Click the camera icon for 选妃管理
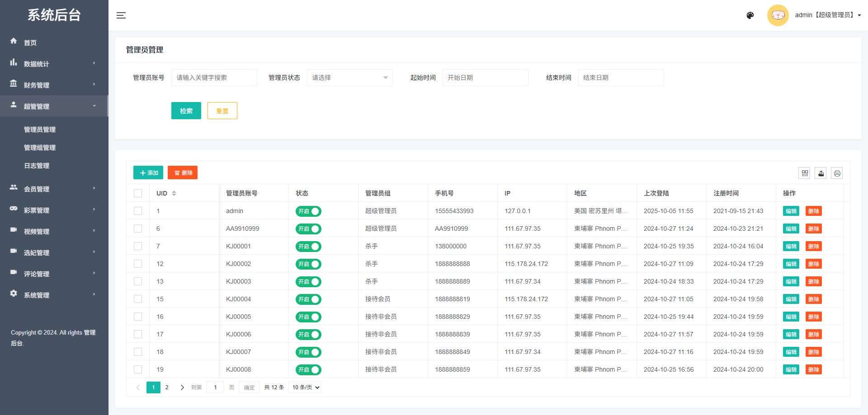Viewport: 868px width, 415px height. [14, 251]
